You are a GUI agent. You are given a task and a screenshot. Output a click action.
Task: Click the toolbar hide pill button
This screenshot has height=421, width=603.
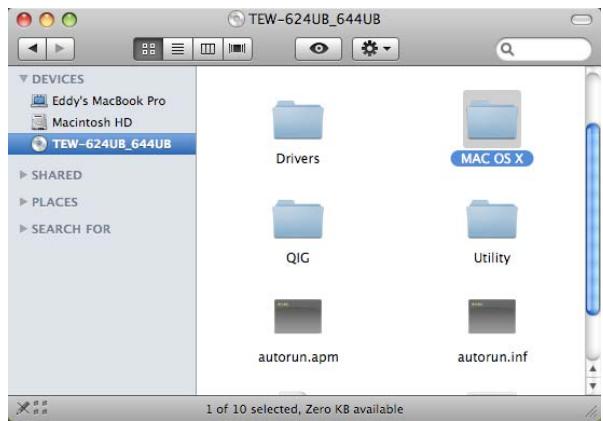tap(581, 20)
